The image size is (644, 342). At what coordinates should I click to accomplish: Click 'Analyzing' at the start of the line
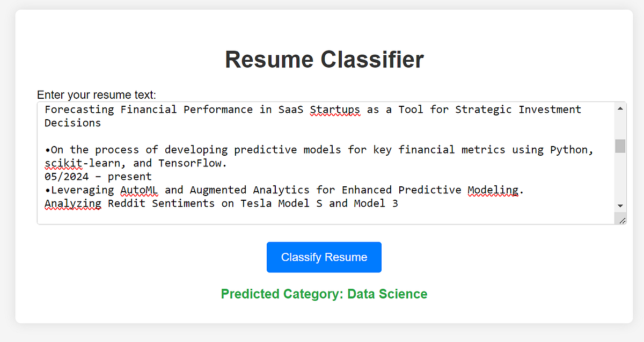pos(72,203)
